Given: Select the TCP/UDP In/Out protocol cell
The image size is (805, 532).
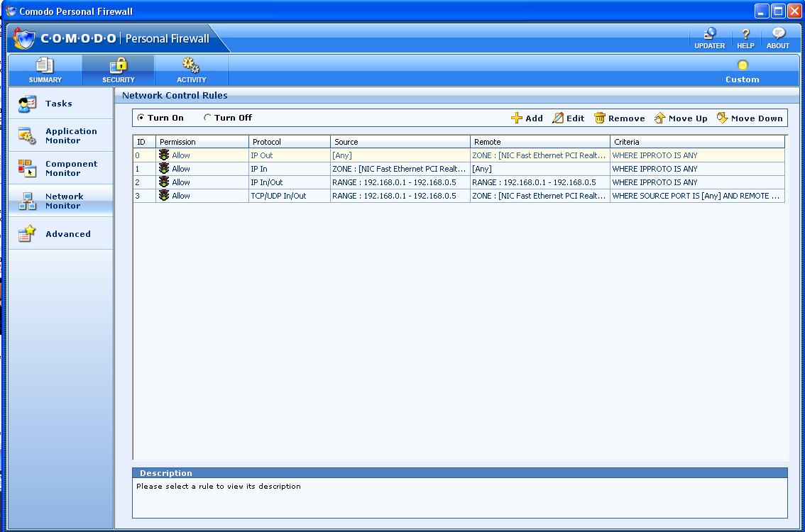Looking at the screenshot, I should pos(290,196).
